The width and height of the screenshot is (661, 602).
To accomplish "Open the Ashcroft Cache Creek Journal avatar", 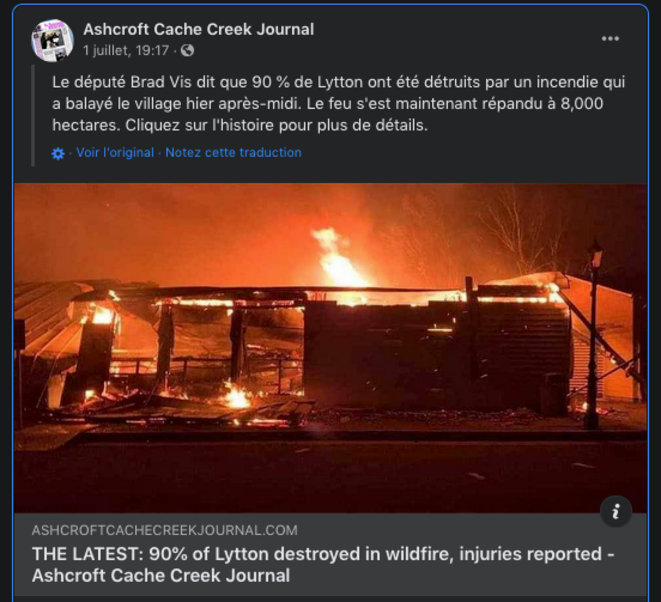I will [52, 40].
